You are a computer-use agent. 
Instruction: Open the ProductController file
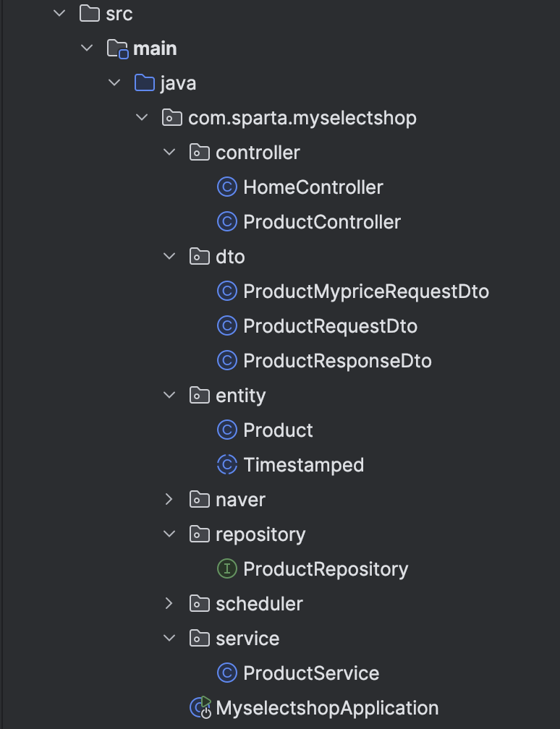(x=321, y=222)
